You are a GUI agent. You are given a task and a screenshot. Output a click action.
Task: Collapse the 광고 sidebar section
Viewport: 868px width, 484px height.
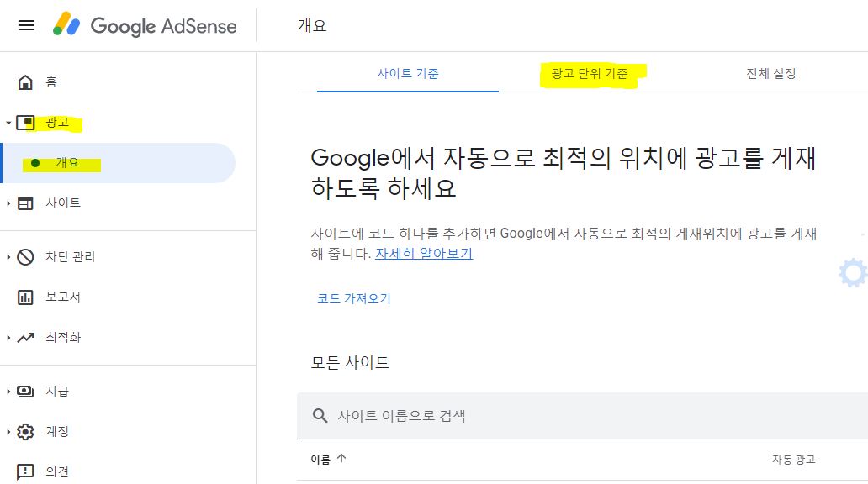[x=8, y=122]
